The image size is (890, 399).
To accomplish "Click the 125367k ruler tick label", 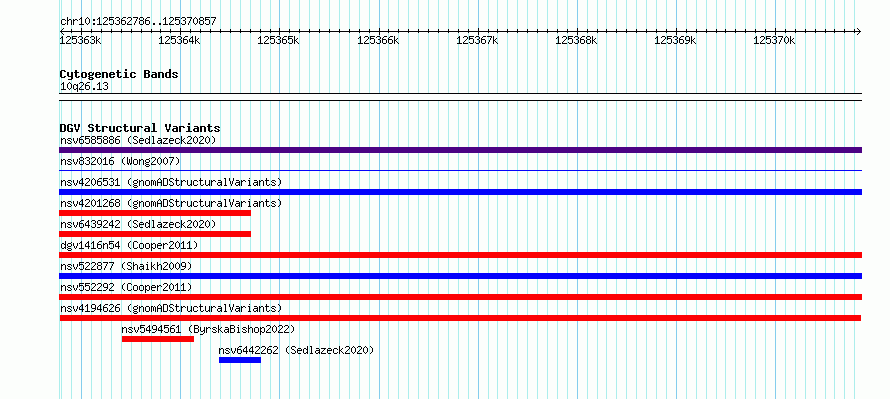I will point(477,40).
